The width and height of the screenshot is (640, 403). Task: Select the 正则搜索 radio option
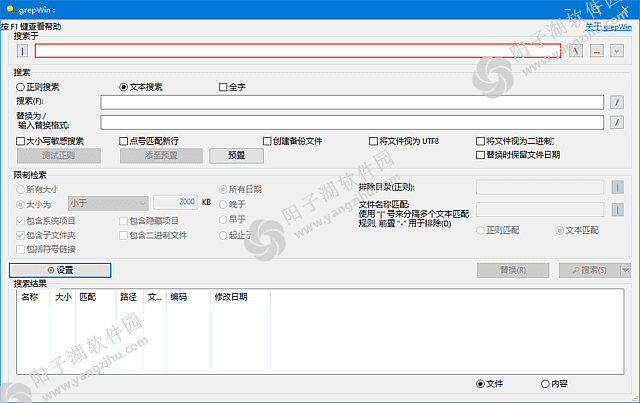tap(38, 87)
